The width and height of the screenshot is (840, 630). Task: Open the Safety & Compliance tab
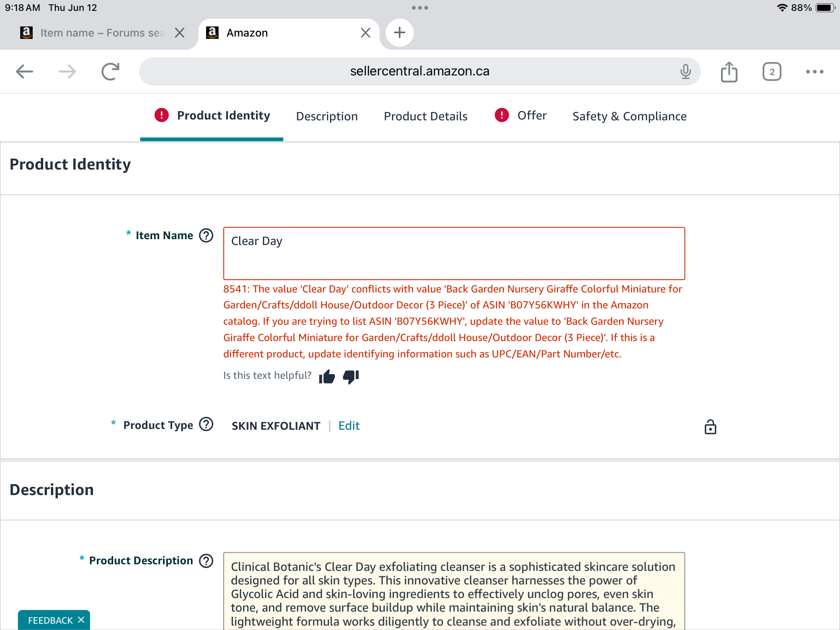tap(629, 116)
